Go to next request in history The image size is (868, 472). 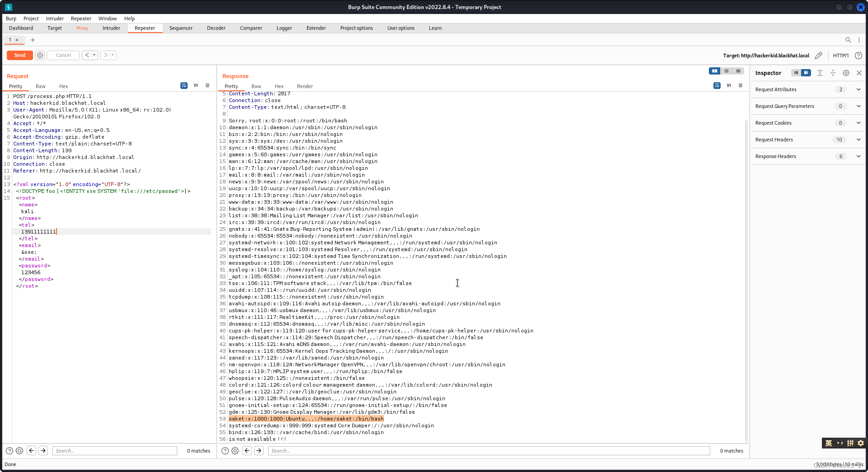pyautogui.click(x=105, y=55)
